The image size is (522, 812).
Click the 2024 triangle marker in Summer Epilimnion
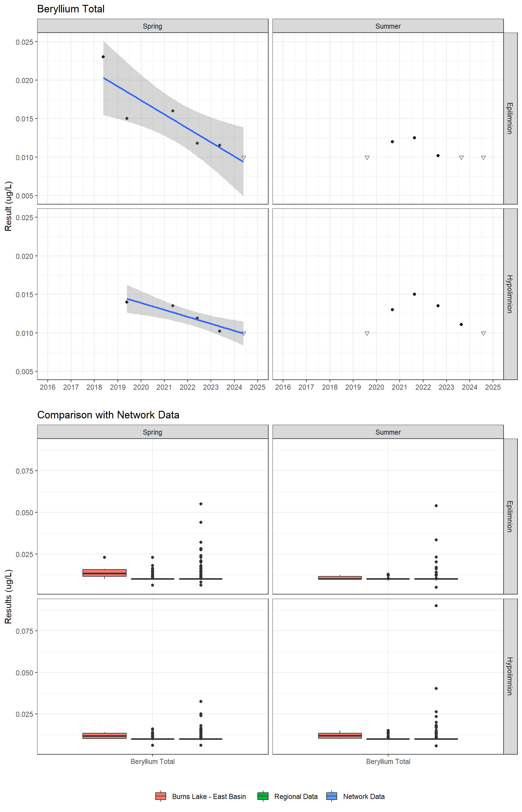point(483,158)
